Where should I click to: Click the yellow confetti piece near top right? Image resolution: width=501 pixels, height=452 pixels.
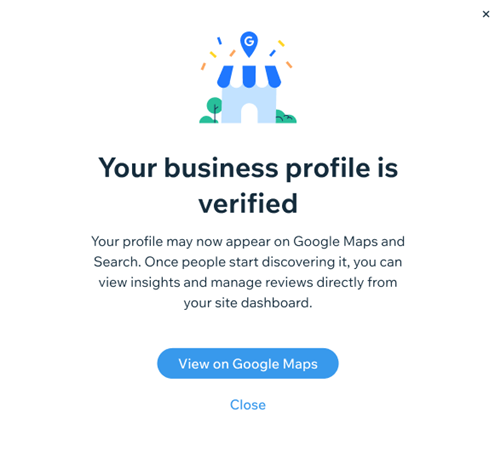pos(281,43)
